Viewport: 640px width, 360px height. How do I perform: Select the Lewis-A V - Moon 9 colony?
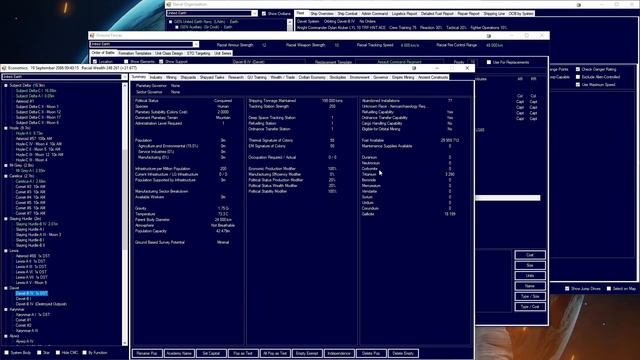coord(31,282)
